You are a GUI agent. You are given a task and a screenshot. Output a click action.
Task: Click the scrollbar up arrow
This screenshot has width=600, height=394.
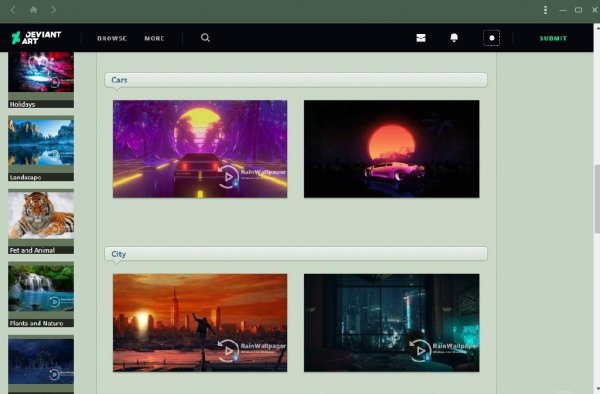point(597,28)
